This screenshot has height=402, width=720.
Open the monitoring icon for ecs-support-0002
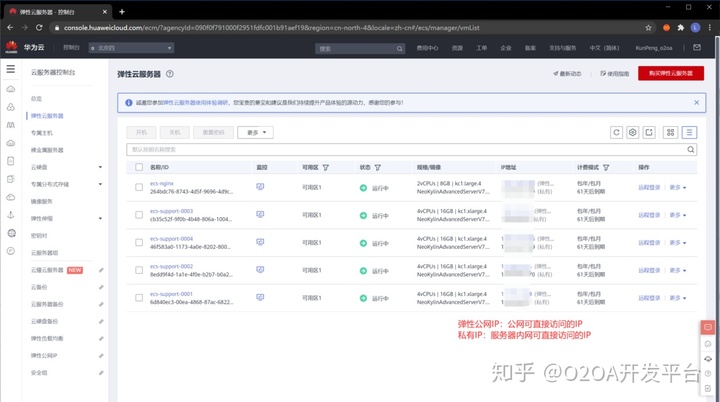point(260,269)
